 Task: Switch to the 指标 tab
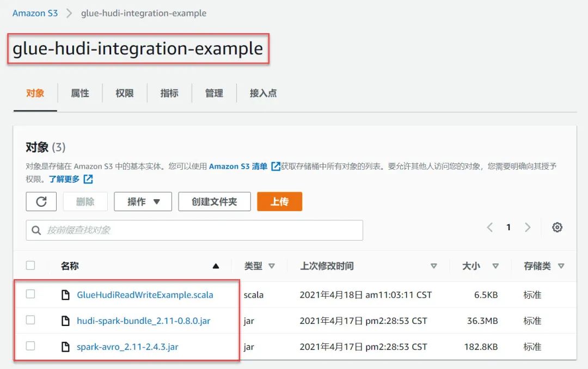[169, 93]
